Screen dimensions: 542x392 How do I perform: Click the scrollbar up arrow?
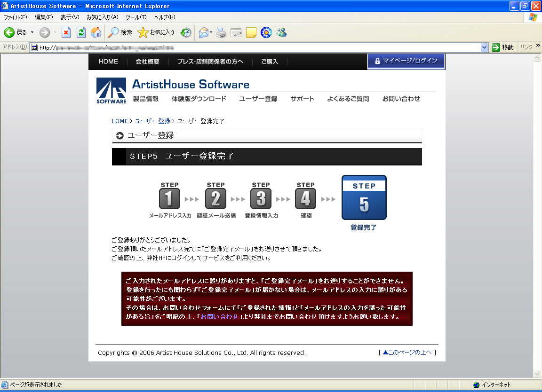(537, 58)
